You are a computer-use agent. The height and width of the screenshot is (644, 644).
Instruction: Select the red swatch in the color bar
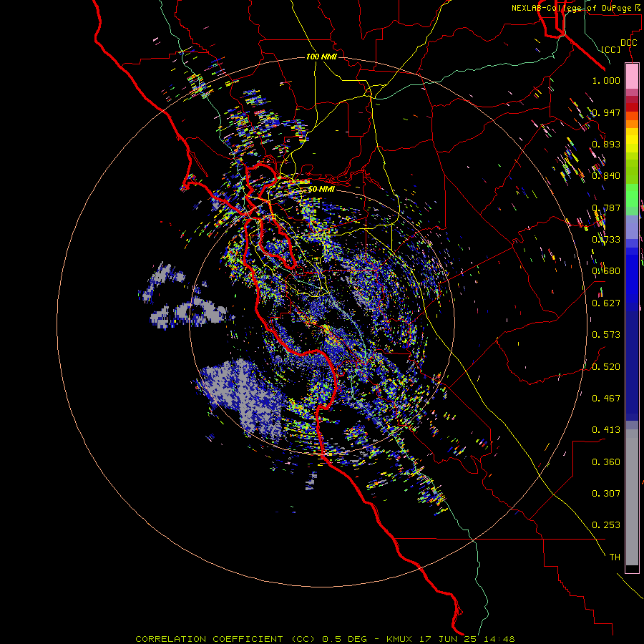(x=632, y=107)
